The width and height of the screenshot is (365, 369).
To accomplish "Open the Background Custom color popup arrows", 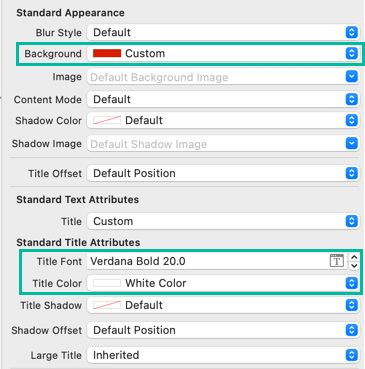I will (x=351, y=53).
